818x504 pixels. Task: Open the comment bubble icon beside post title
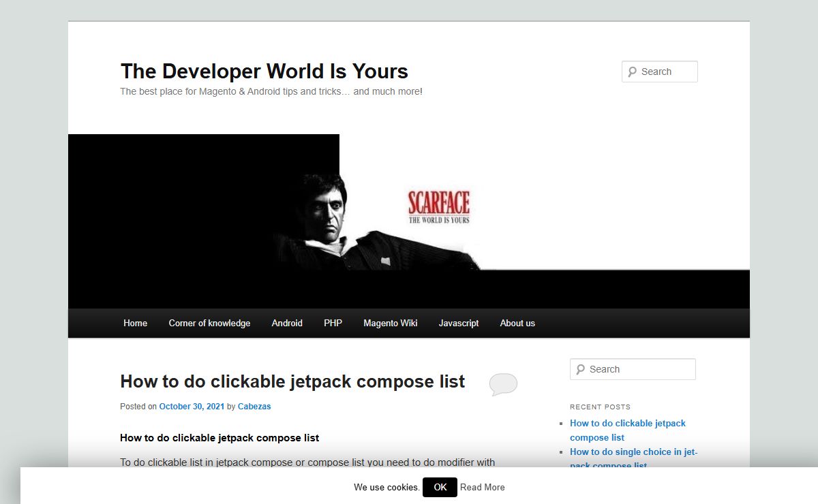503,384
